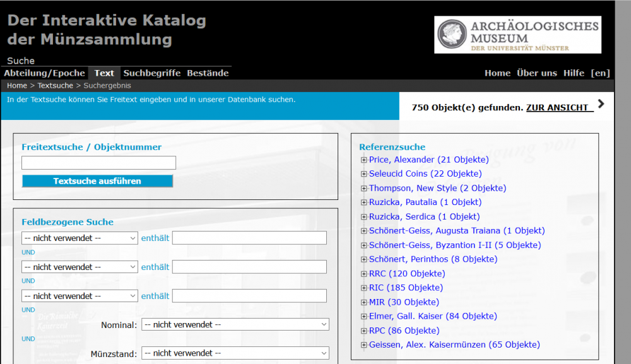Expand the RRC (120 Objekte) tree node

click(x=363, y=274)
